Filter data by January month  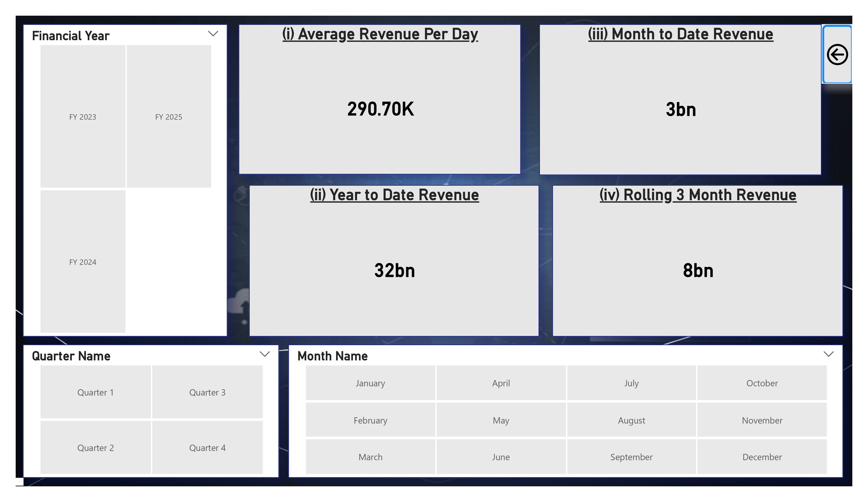pyautogui.click(x=370, y=383)
